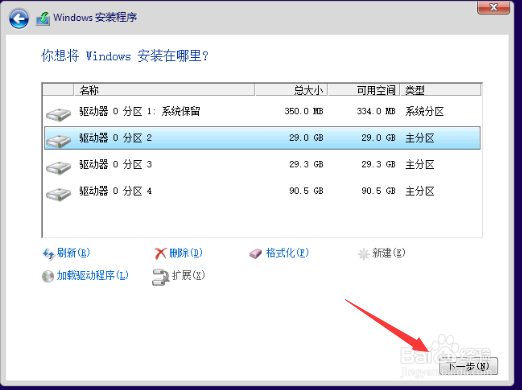This screenshot has width=522, height=390.
Task: Select row 驱动器 0 分区 4
Action: (x=262, y=191)
